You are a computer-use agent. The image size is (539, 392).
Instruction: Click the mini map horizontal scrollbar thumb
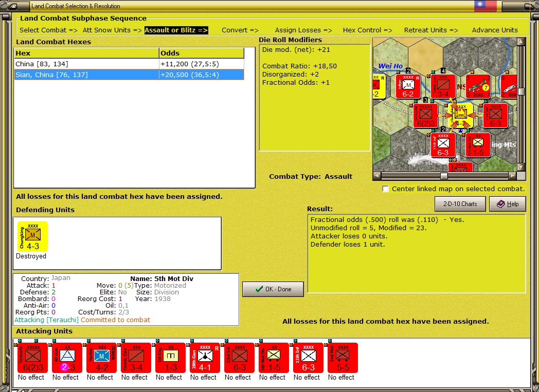[444, 176]
